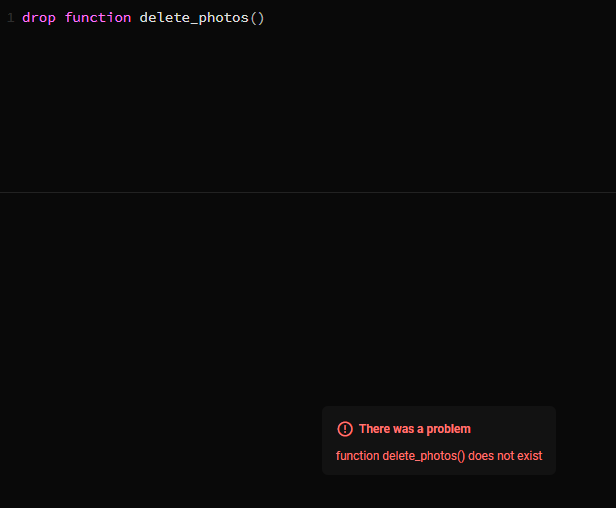Click the word 'function' in error message

358,456
